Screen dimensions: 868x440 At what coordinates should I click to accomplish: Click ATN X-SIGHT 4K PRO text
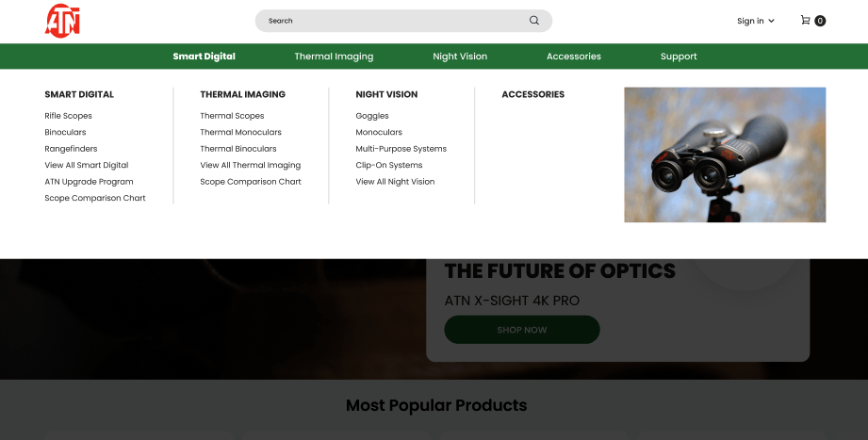(x=512, y=301)
